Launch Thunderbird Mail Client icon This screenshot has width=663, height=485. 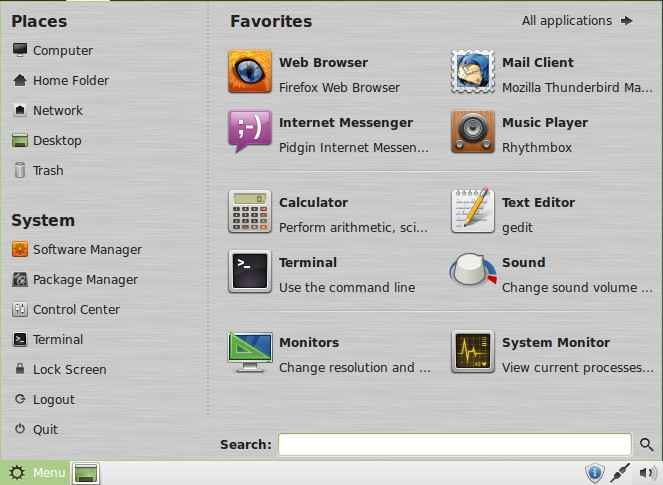[472, 71]
